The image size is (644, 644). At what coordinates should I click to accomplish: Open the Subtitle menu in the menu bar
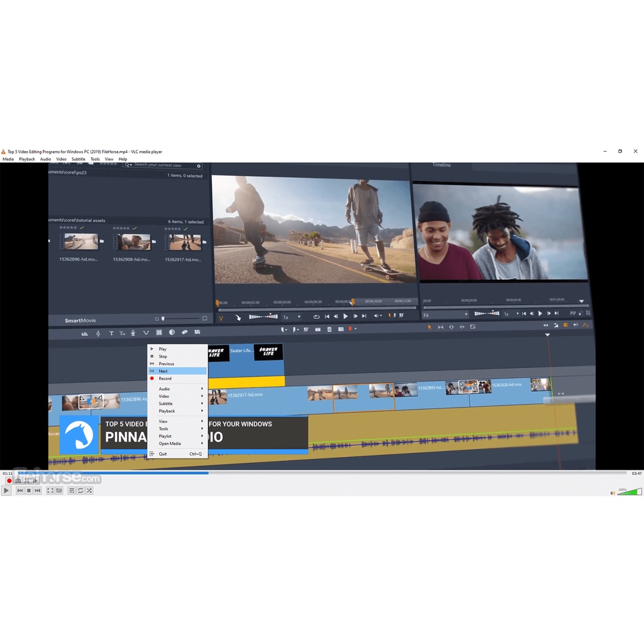pos(79,159)
